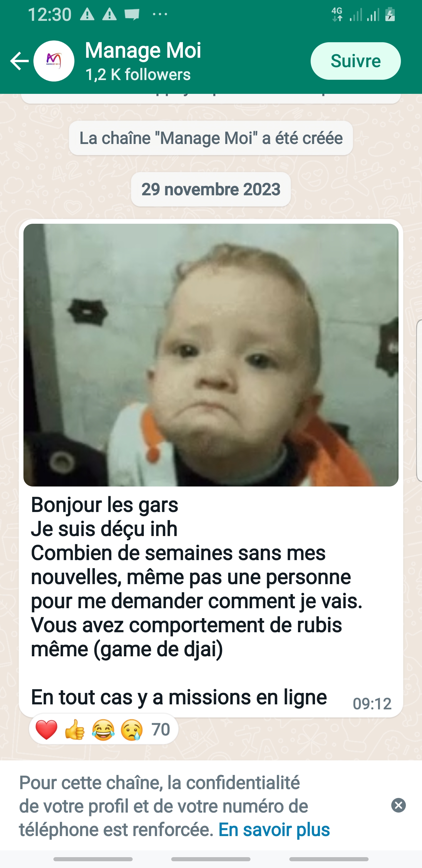422x868 pixels.
Task: Open the Manage Moi channel title
Action: [143, 50]
